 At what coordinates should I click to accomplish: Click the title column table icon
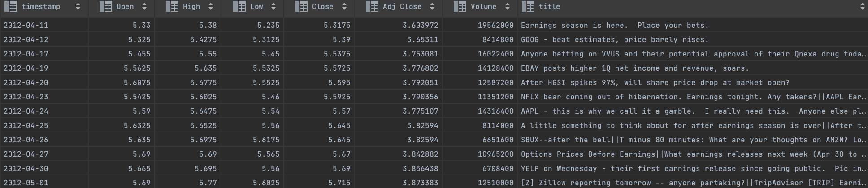click(x=528, y=7)
